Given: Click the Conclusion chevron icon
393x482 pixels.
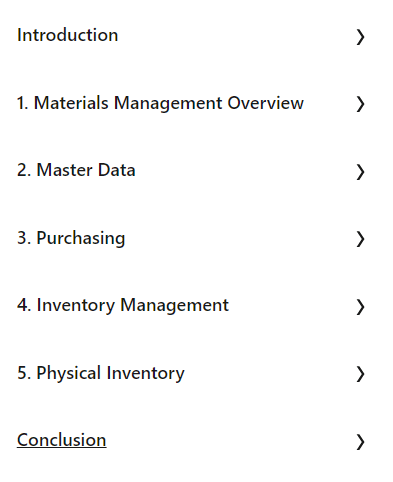Looking at the screenshot, I should [x=360, y=442].
